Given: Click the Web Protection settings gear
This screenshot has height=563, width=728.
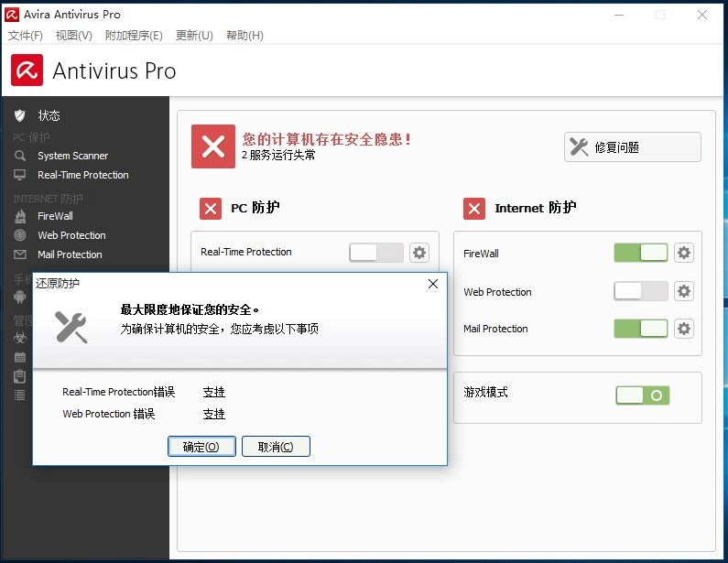Looking at the screenshot, I should point(683,291).
